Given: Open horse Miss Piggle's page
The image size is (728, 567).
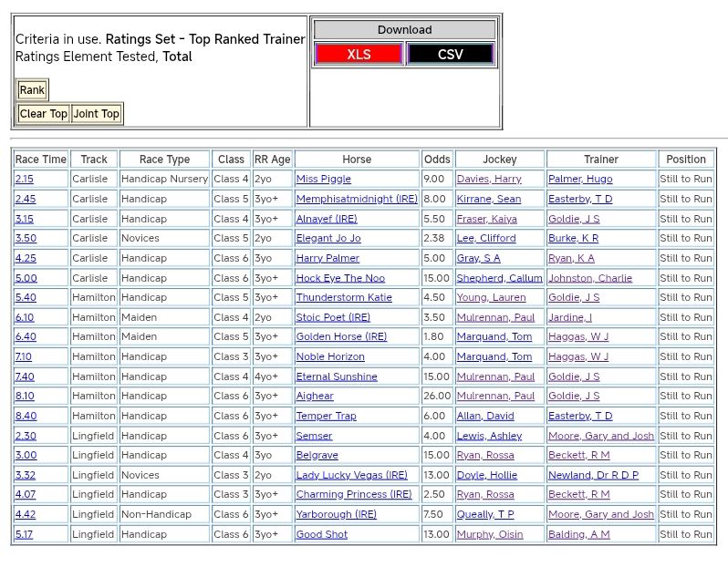Looking at the screenshot, I should point(323,180).
